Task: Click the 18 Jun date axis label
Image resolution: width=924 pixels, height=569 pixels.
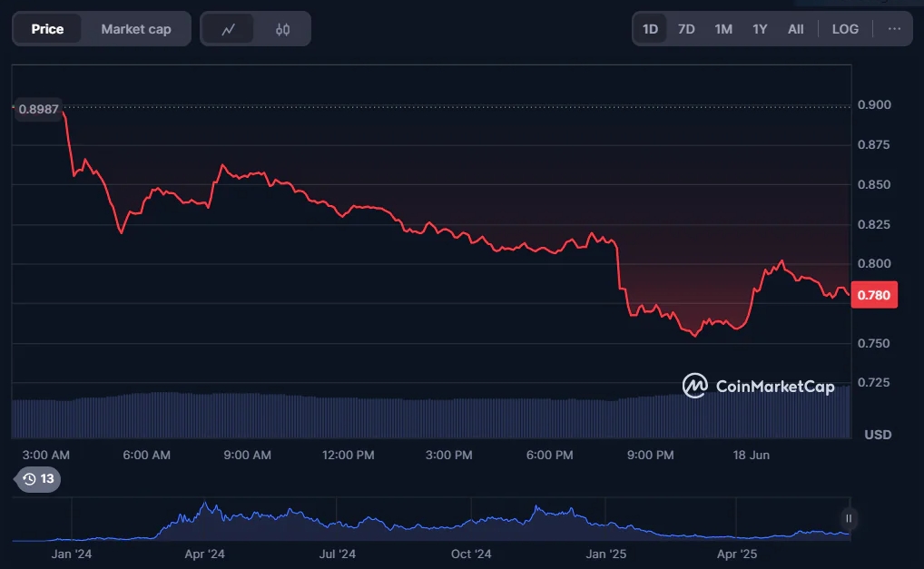Action: pos(752,455)
